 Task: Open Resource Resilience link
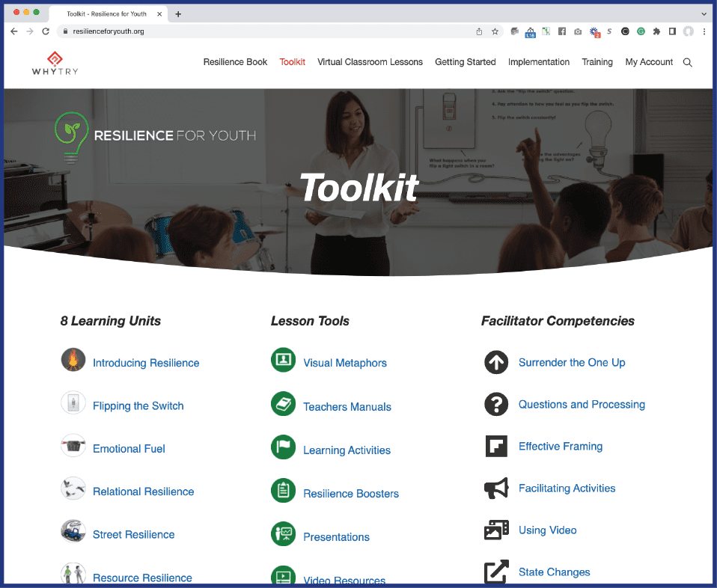pos(142,578)
